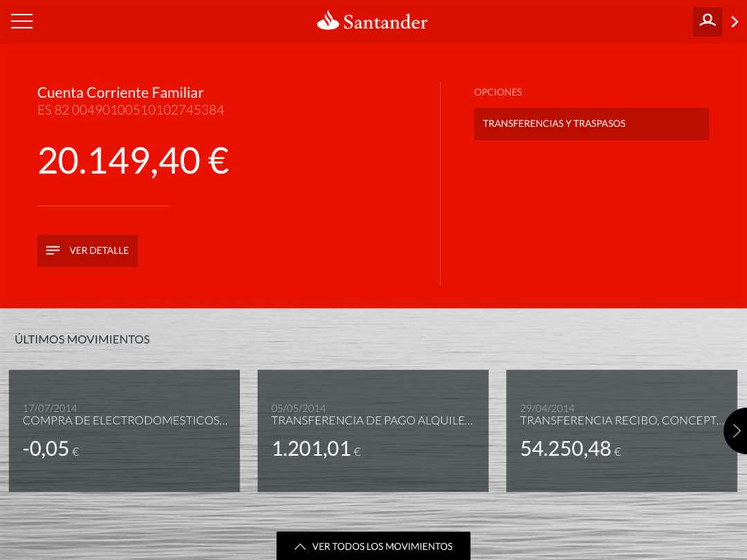The image size is (747, 560).
Task: Click the amount -0,05 €
Action: pyautogui.click(x=51, y=449)
